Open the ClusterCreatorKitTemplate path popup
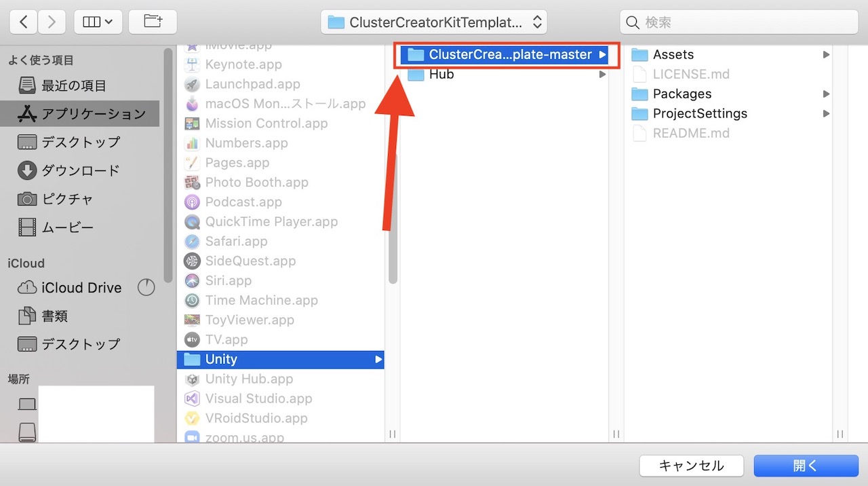Image resolution: width=868 pixels, height=486 pixels. pos(434,22)
